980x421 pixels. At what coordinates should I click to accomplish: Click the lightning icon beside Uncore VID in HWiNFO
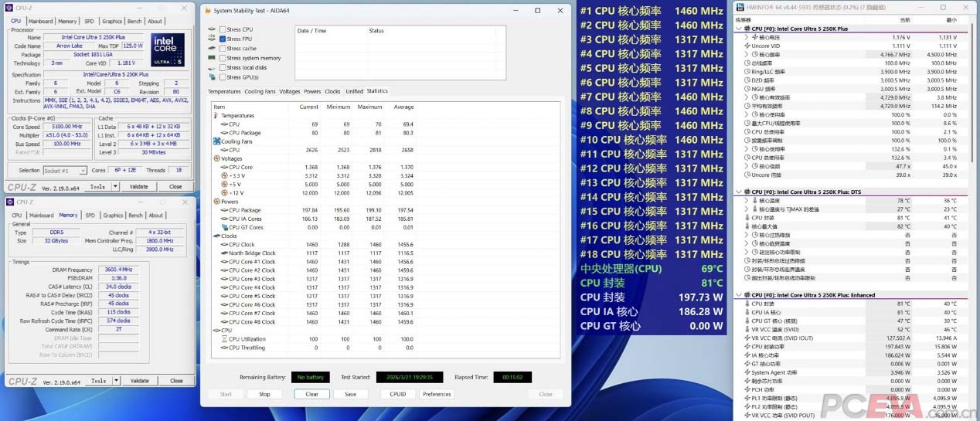tap(747, 46)
